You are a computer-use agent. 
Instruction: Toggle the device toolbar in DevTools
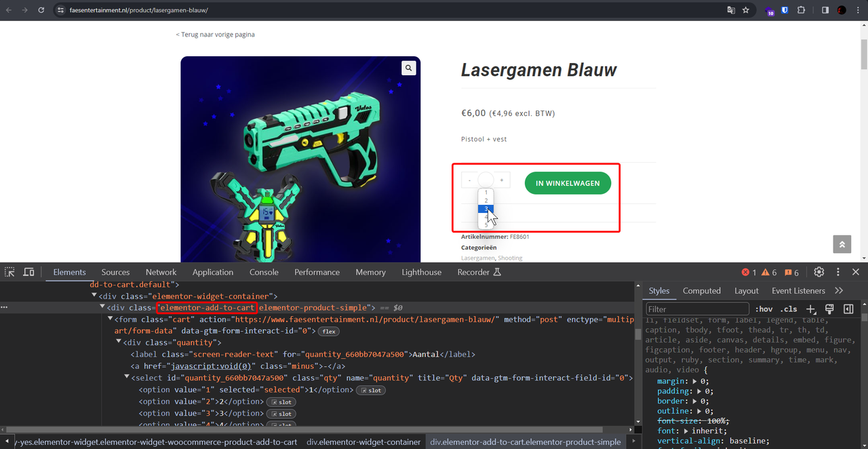[28, 272]
